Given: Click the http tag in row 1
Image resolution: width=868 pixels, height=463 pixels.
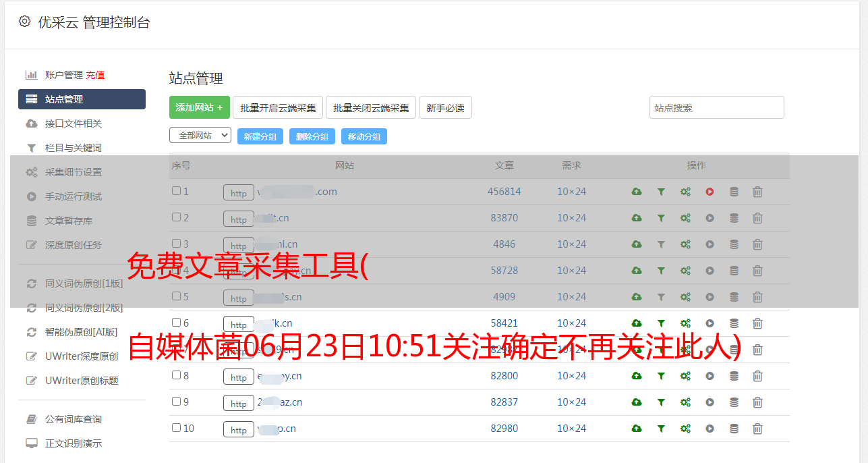Looking at the screenshot, I should tap(239, 193).
